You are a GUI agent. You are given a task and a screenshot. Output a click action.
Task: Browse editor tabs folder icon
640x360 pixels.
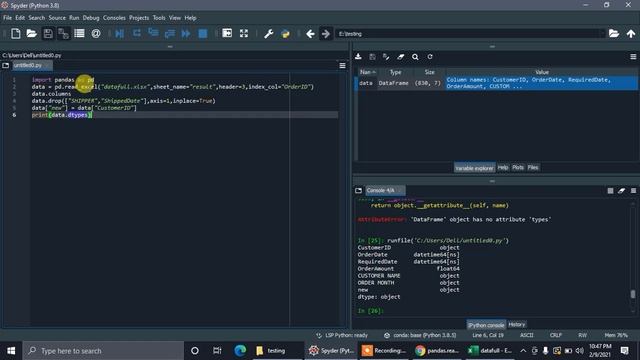coord(5,65)
